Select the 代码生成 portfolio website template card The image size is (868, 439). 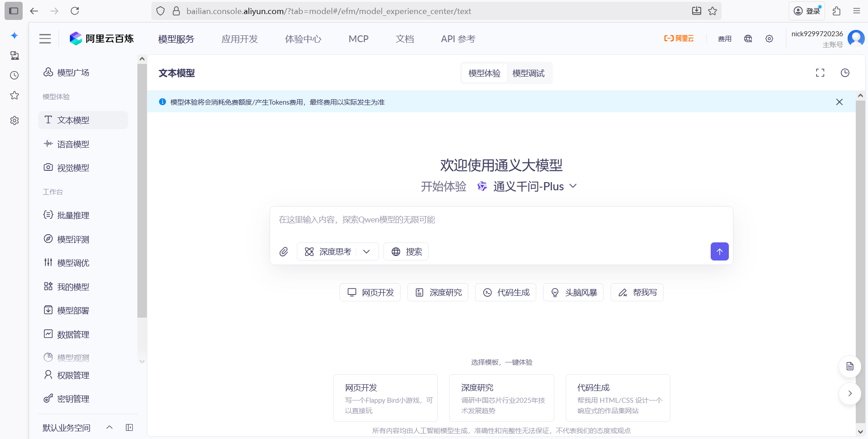click(x=618, y=398)
